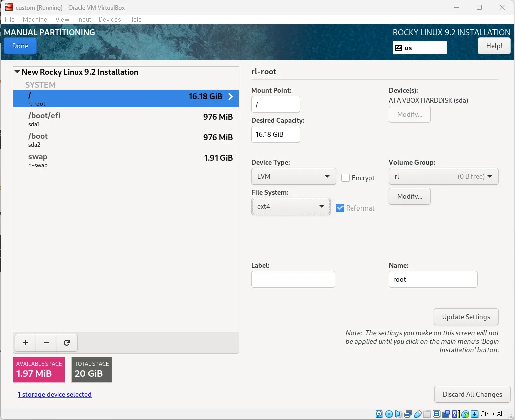Image resolution: width=515 pixels, height=420 pixels.
Task: Click the VirtualBox window title icon
Action: tap(9, 7)
